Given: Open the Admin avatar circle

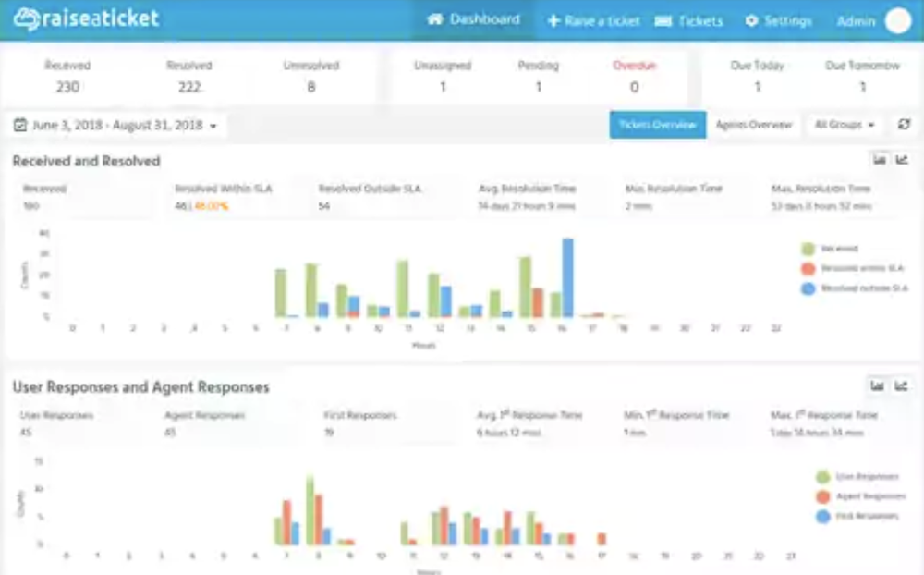Looking at the screenshot, I should [x=898, y=21].
